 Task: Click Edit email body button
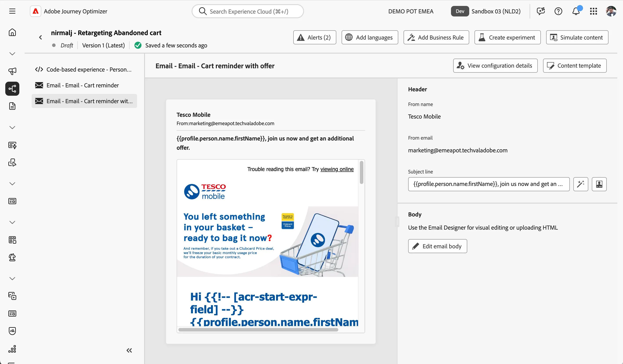pos(437,246)
